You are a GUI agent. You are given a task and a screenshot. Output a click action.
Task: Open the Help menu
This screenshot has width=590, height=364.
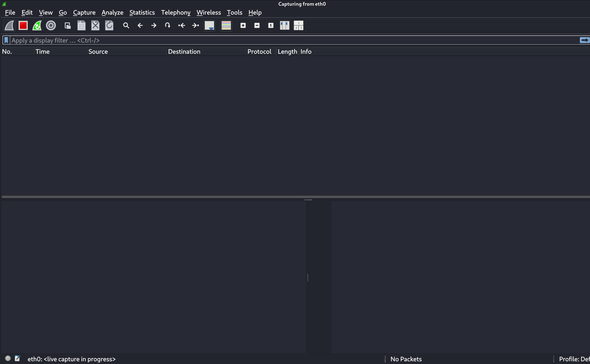255,13
